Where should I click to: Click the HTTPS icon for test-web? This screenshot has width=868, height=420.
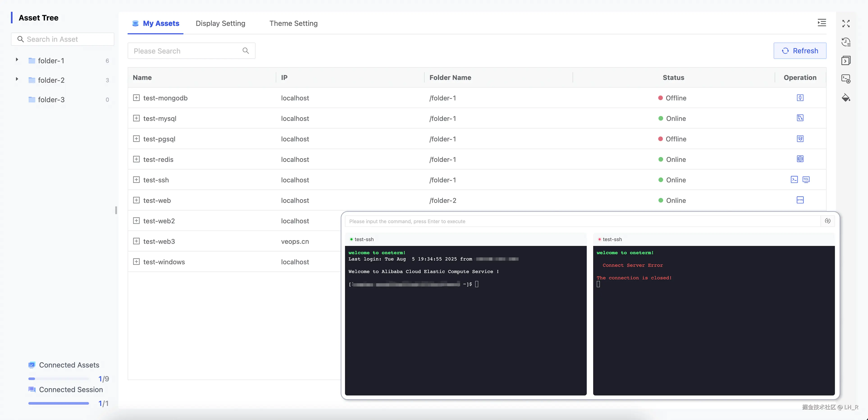(x=800, y=200)
